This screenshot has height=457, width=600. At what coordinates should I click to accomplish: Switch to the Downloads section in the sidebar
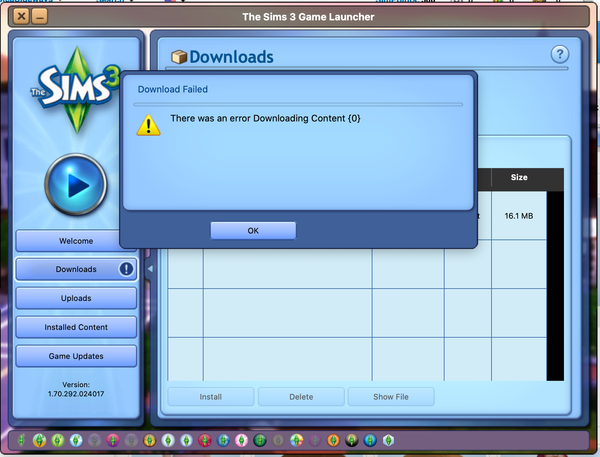pyautogui.click(x=76, y=269)
